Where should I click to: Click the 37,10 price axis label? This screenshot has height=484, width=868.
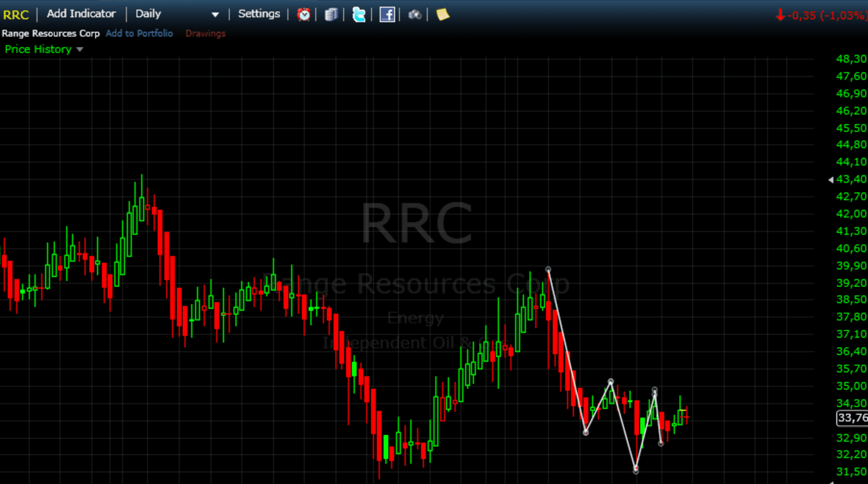(851, 334)
